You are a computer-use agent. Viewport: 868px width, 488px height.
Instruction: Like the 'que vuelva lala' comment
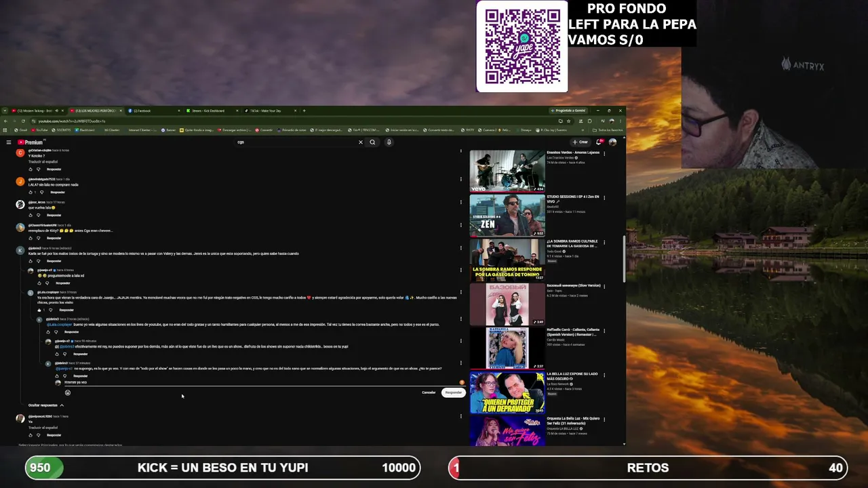coord(31,216)
